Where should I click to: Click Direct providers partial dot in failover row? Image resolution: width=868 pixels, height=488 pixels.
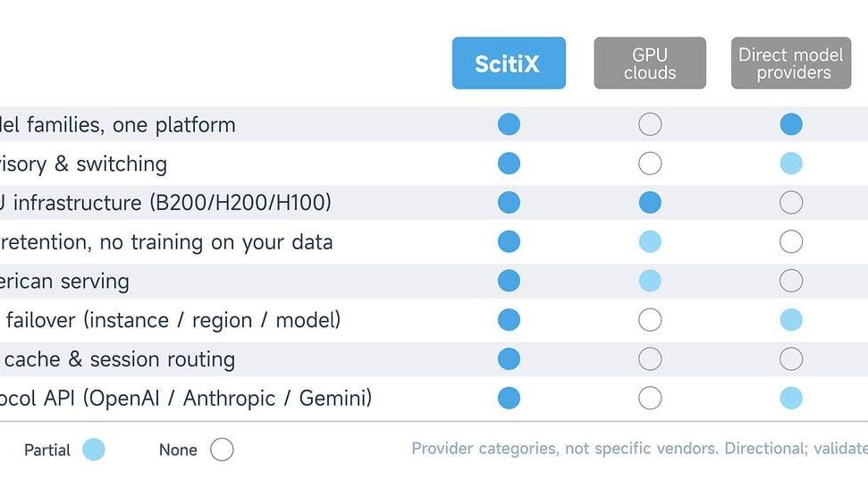[x=791, y=320]
